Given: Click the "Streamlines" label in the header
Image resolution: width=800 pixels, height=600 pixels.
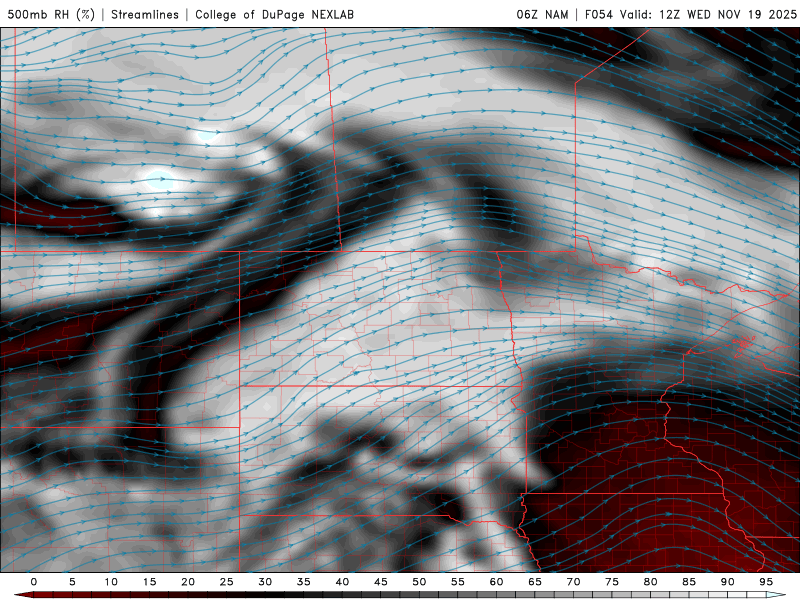Looking at the screenshot, I should click(145, 14).
